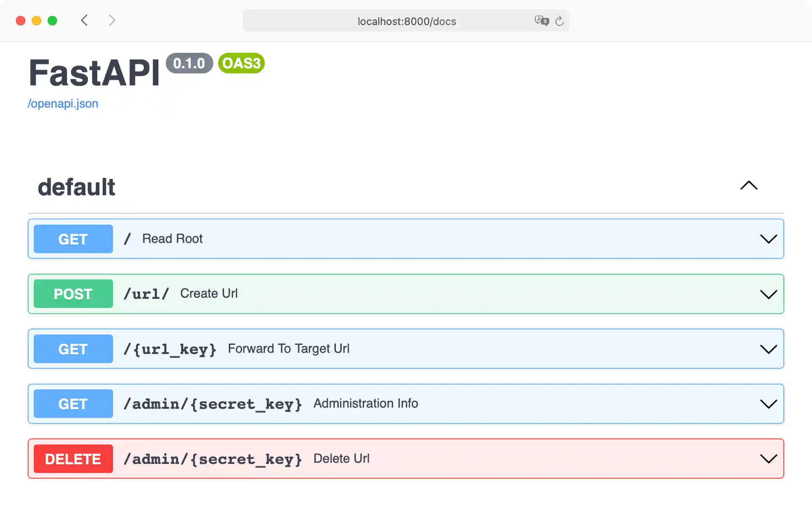Click the page reload icon
Viewport: 812px width, 508px height.
pos(560,21)
